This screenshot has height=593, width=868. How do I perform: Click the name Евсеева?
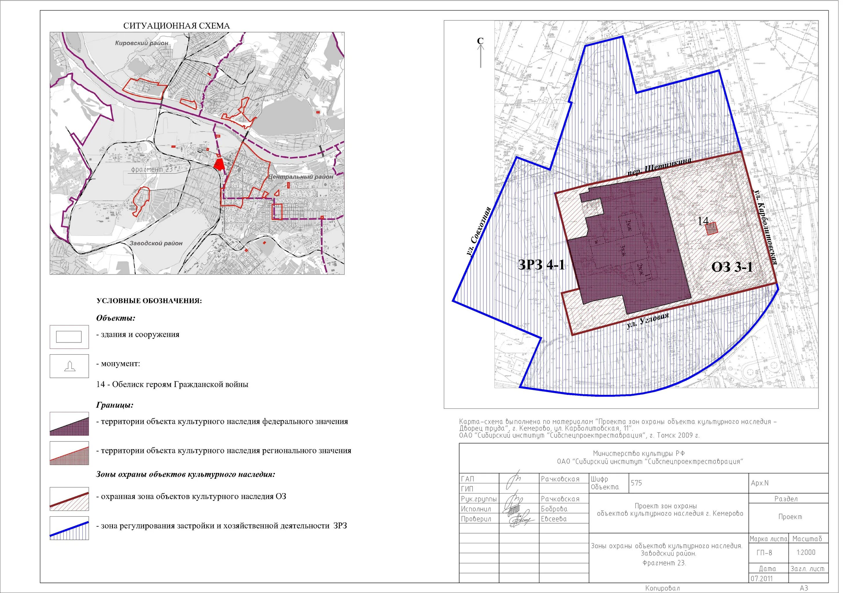point(553,519)
